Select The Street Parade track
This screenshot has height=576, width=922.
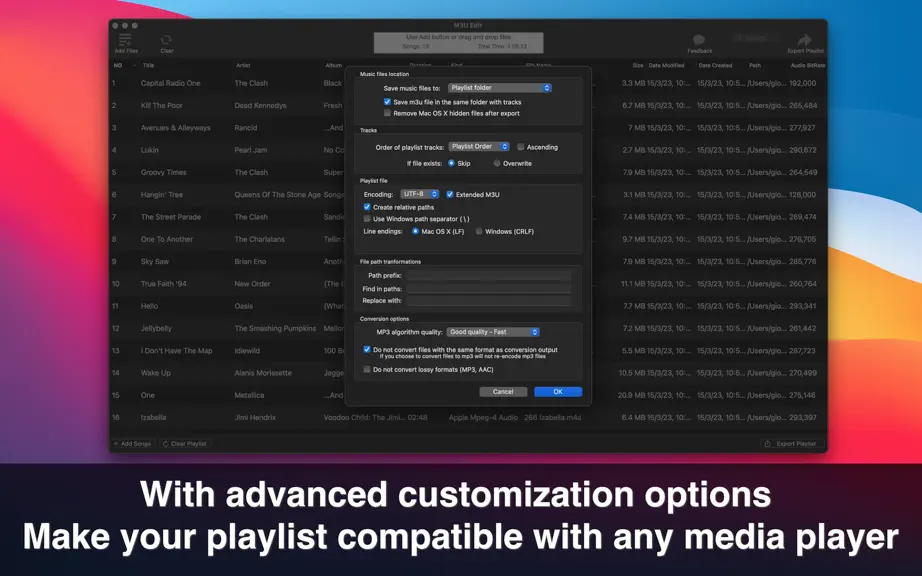pos(171,217)
